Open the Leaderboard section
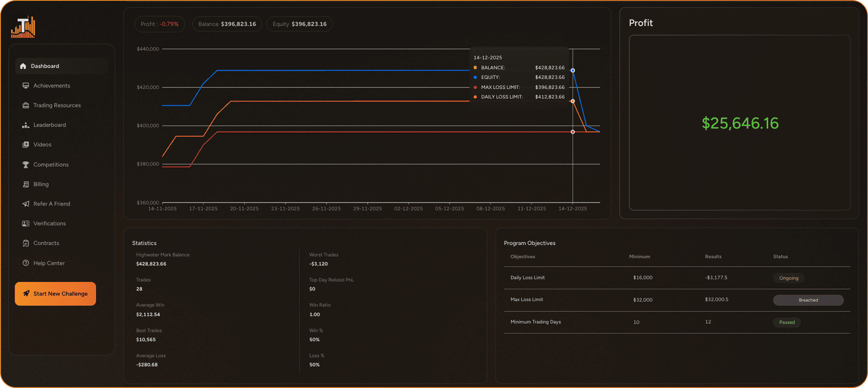Viewport: 868px width, 388px height. [50, 125]
